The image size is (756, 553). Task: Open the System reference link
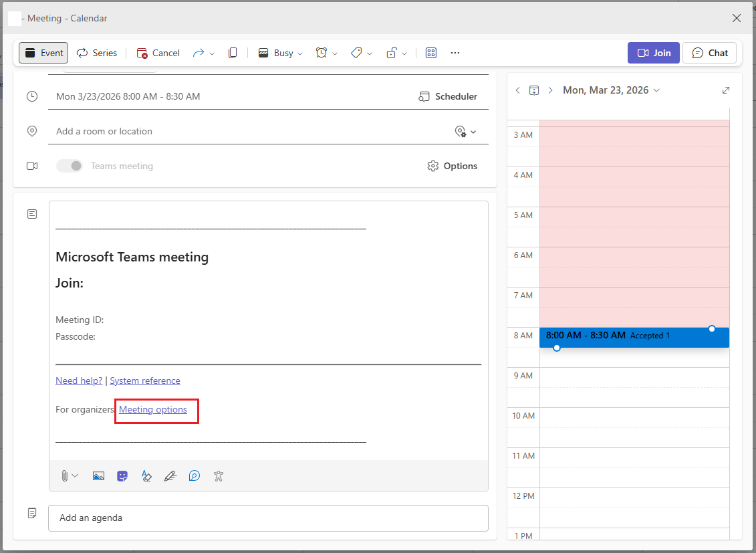145,380
